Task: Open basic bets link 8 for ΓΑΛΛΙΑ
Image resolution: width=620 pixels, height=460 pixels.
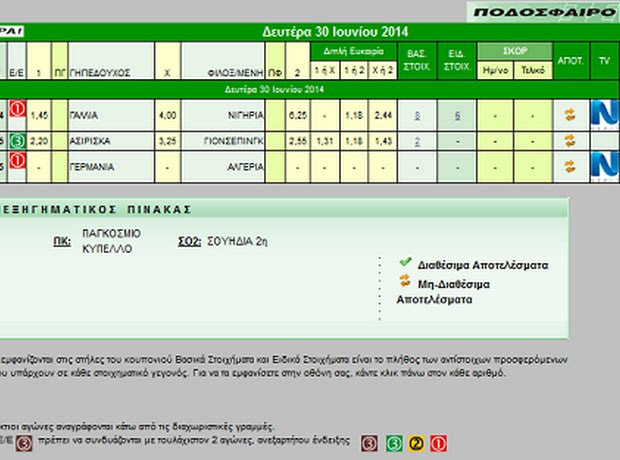Action: click(417, 116)
